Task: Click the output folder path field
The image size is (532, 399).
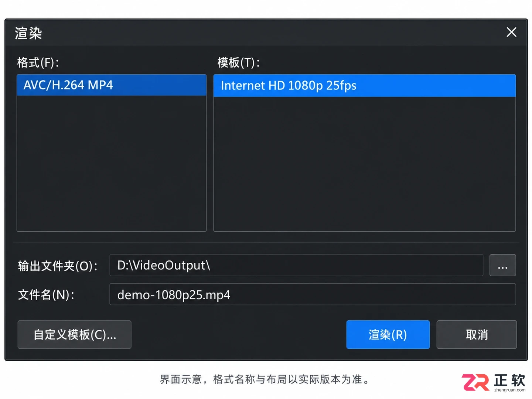Action: [x=296, y=265]
